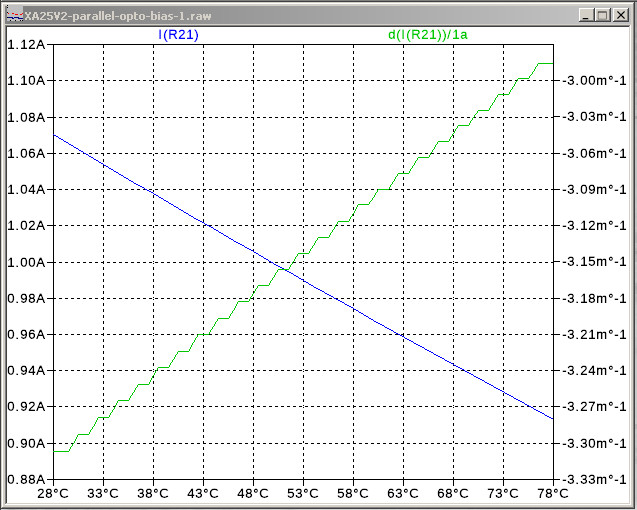The height and width of the screenshot is (510, 637).
Task: Click left axis label 0.88A
Action: click(26, 479)
